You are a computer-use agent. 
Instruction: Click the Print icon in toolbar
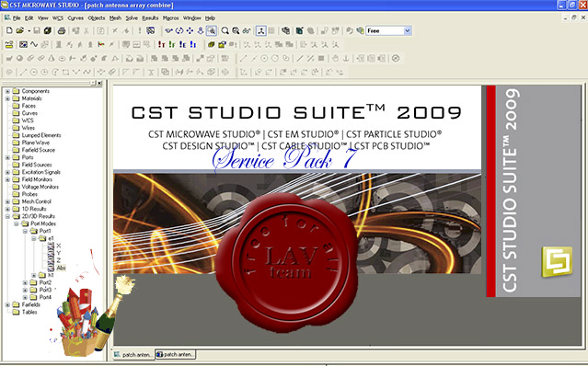point(62,30)
